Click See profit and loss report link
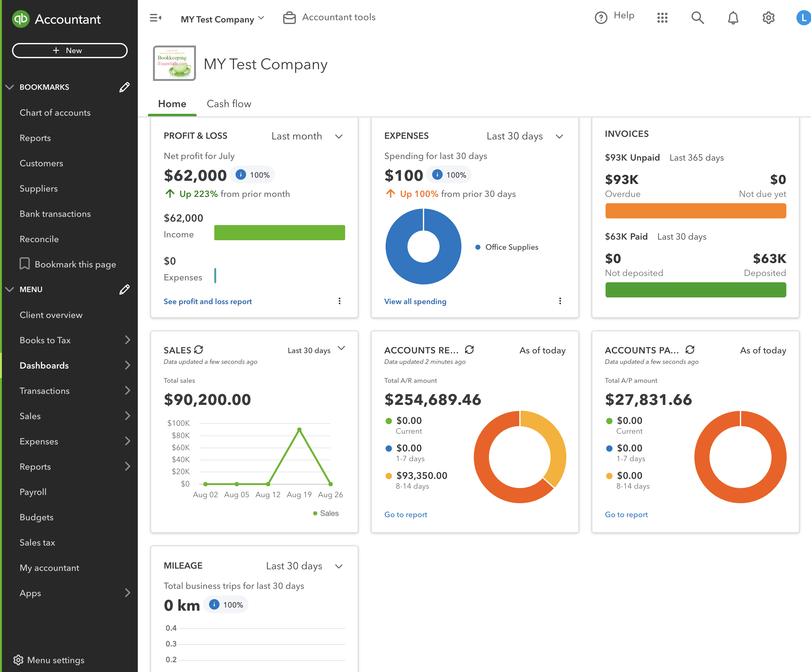This screenshot has height=672, width=811. pos(208,301)
